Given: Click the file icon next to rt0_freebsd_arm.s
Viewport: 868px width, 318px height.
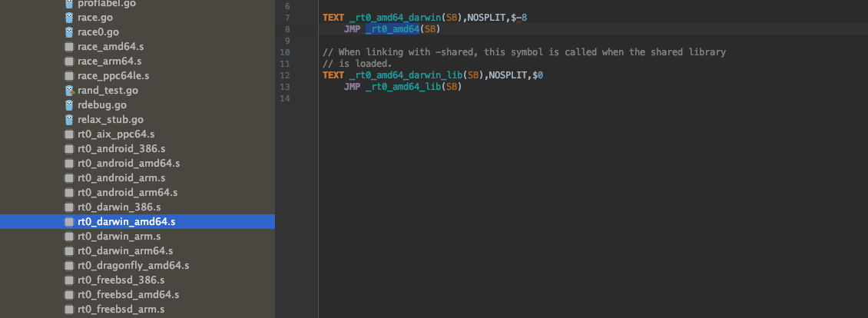Looking at the screenshot, I should click(69, 309).
